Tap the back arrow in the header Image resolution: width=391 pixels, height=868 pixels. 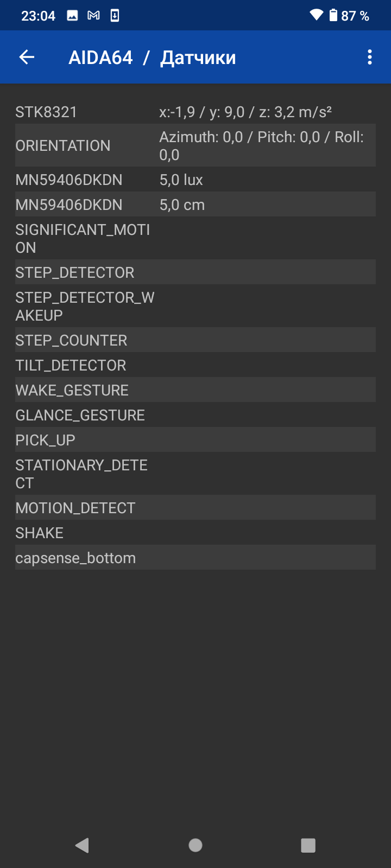[27, 57]
